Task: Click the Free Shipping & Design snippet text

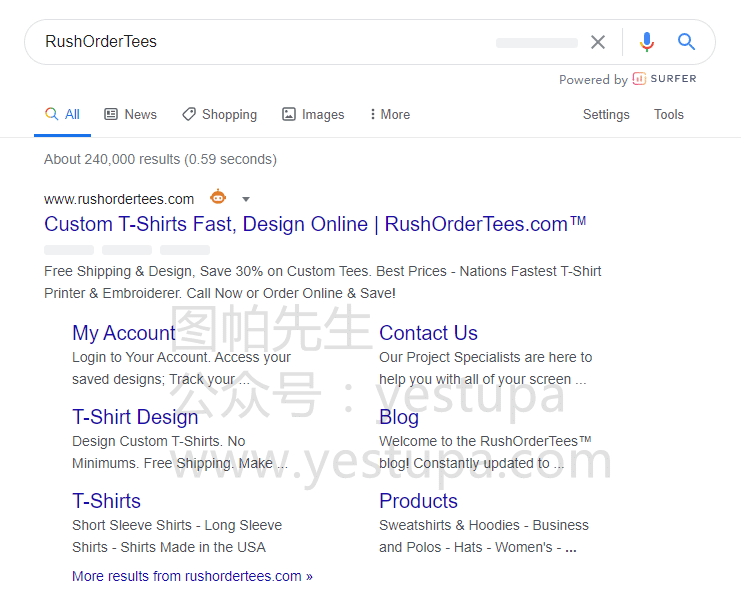Action: (x=322, y=282)
